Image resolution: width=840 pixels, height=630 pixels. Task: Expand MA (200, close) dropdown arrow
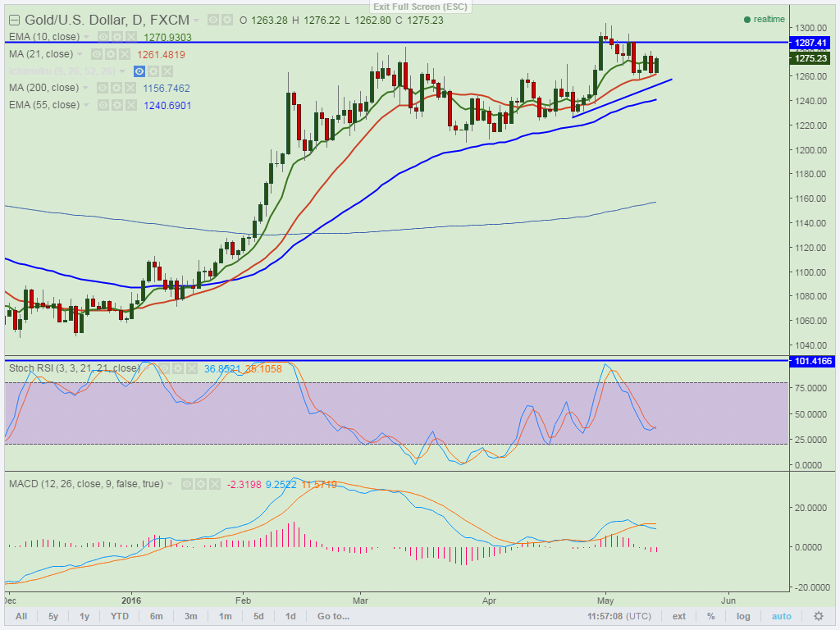(x=85, y=88)
